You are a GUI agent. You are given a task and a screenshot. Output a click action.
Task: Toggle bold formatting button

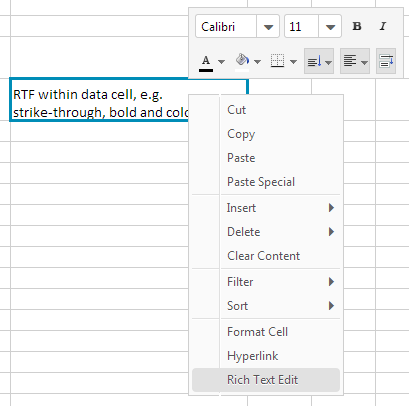click(357, 26)
